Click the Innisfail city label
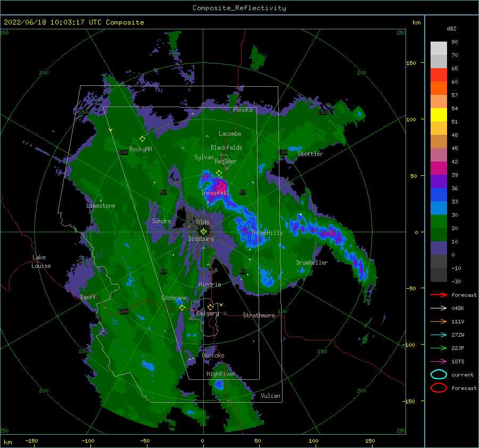The image size is (479, 448). click(x=215, y=193)
